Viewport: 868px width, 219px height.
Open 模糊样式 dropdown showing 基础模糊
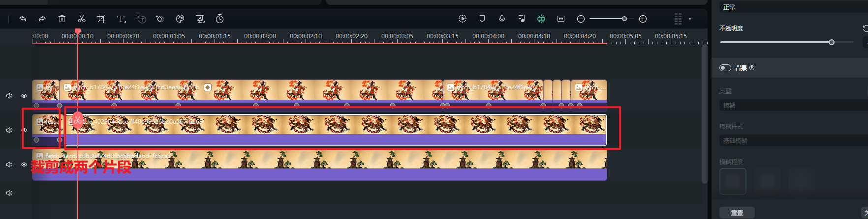(794, 140)
